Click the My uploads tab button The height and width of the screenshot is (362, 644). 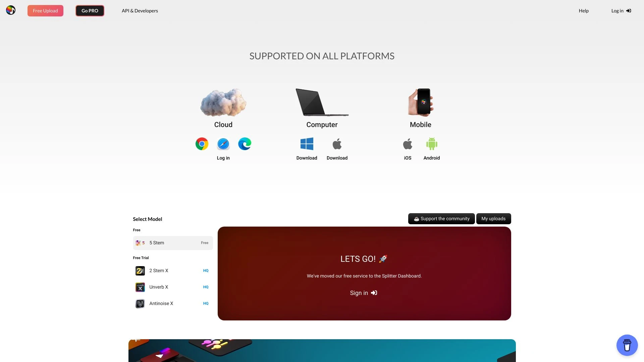(493, 218)
